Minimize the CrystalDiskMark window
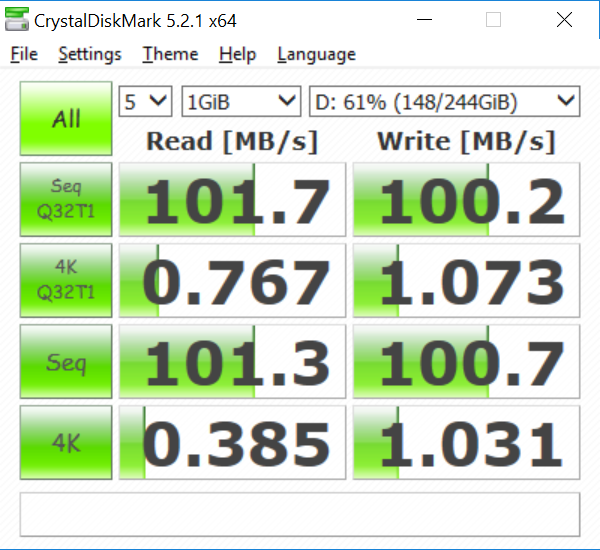Viewport: 600px width, 550px height. [x=424, y=20]
